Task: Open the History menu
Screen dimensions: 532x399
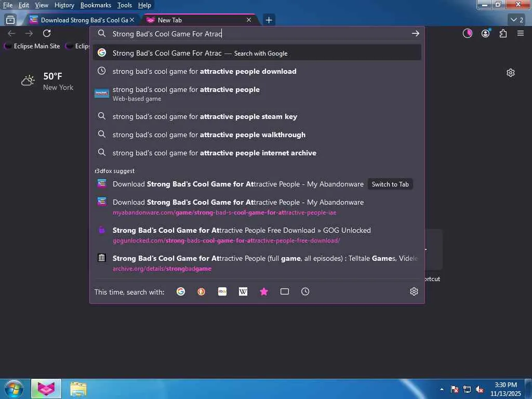Action: (64, 5)
